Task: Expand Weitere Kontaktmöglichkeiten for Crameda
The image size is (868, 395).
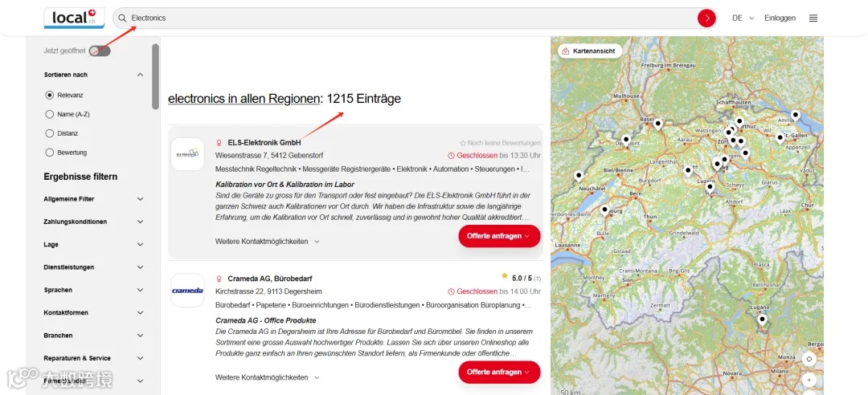Action: pyautogui.click(x=268, y=377)
